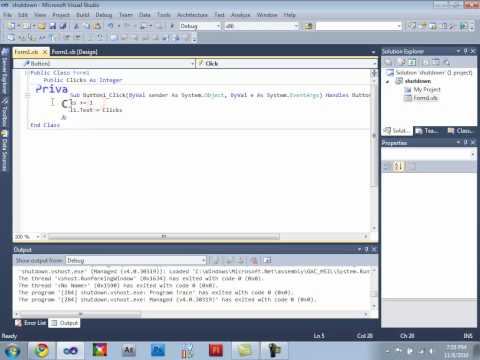Click the New Project toolbar icon
480x360 pixels.
[x=11, y=26]
